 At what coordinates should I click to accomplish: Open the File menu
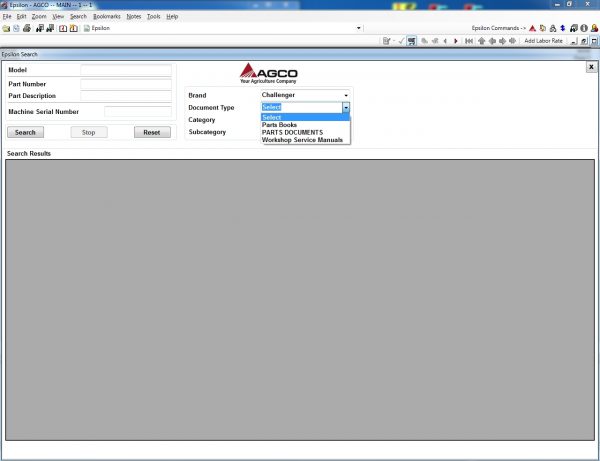tap(7, 16)
